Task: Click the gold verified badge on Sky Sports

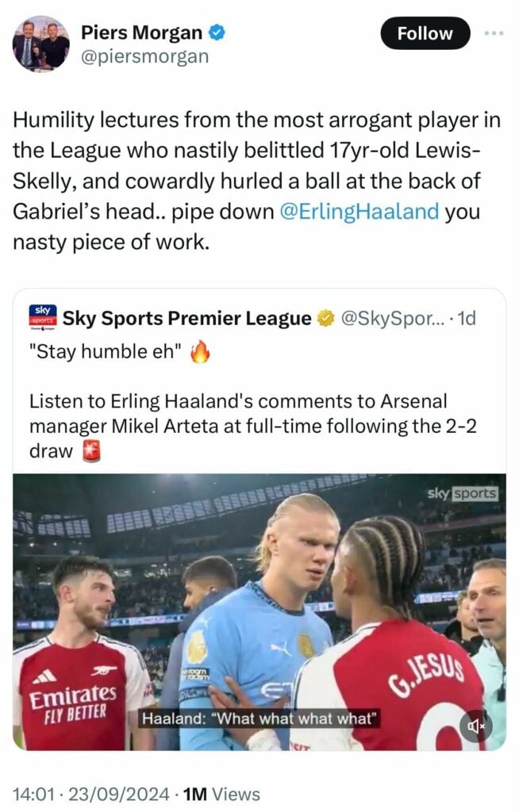Action: tap(325, 319)
